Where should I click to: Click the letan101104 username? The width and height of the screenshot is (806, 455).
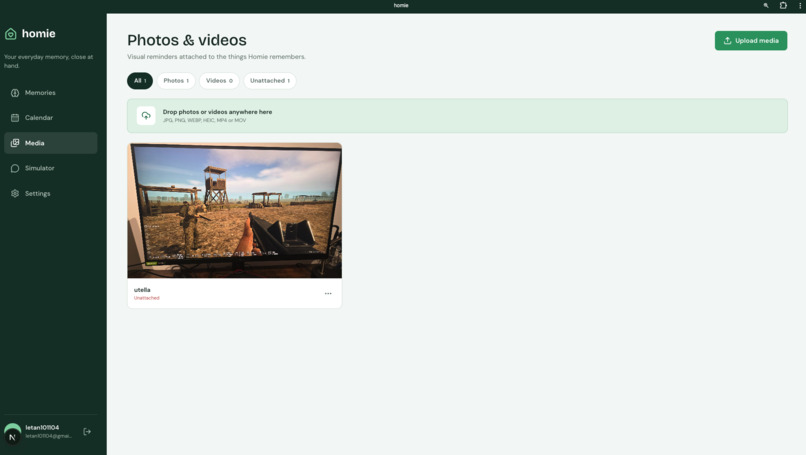[x=42, y=428]
